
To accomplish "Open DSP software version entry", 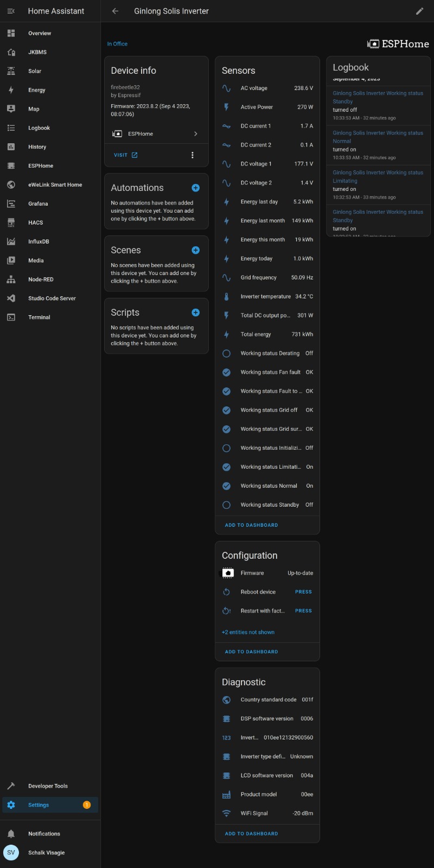I will point(267,719).
